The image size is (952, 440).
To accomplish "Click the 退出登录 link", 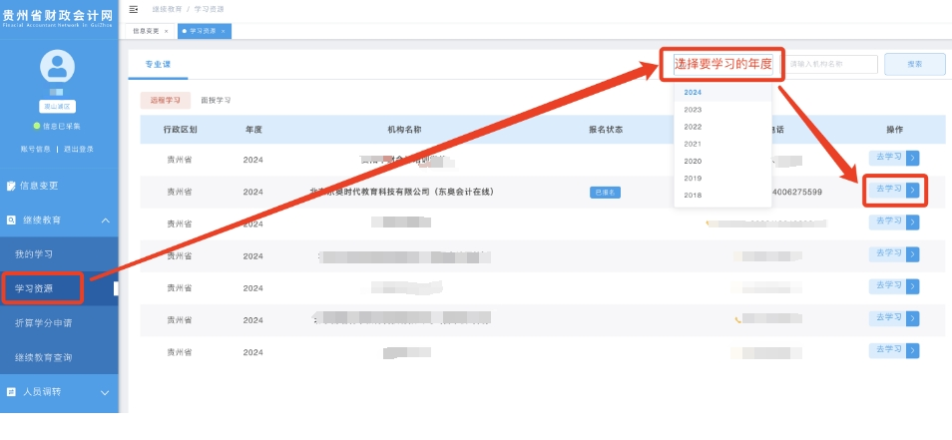I will click(x=79, y=149).
